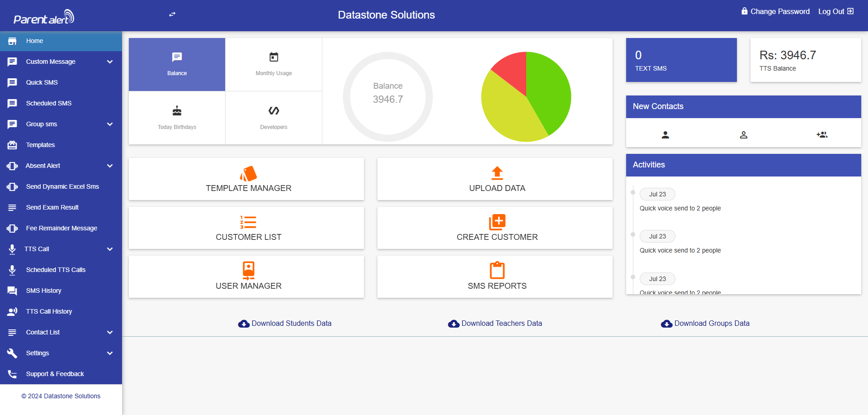Click the Parent alert logo
This screenshot has width=868, height=415.
pyautogui.click(x=44, y=17)
